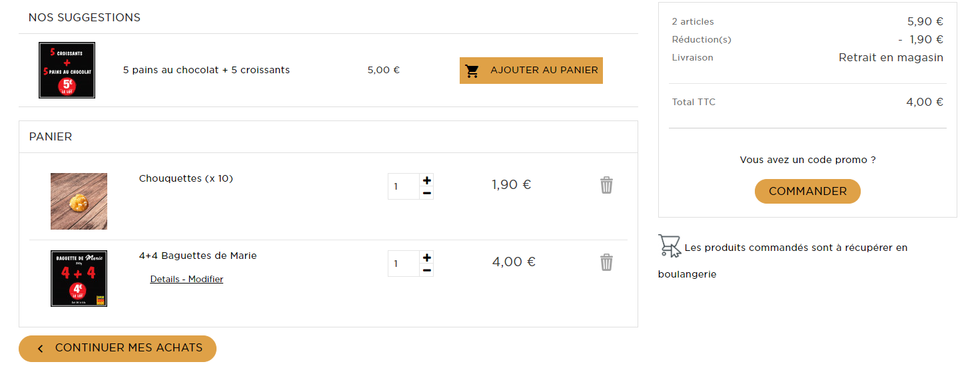Image resolution: width=980 pixels, height=390 pixels.
Task: Click the Baguettes de Marie quantity field
Action: pos(404,264)
